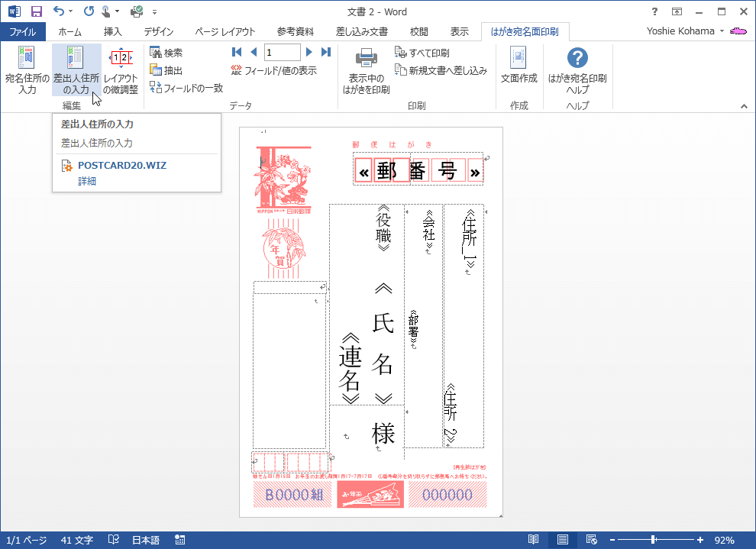Click the 住所_1 merge field
Image resolution: width=756 pixels, height=549 pixels.
(469, 239)
